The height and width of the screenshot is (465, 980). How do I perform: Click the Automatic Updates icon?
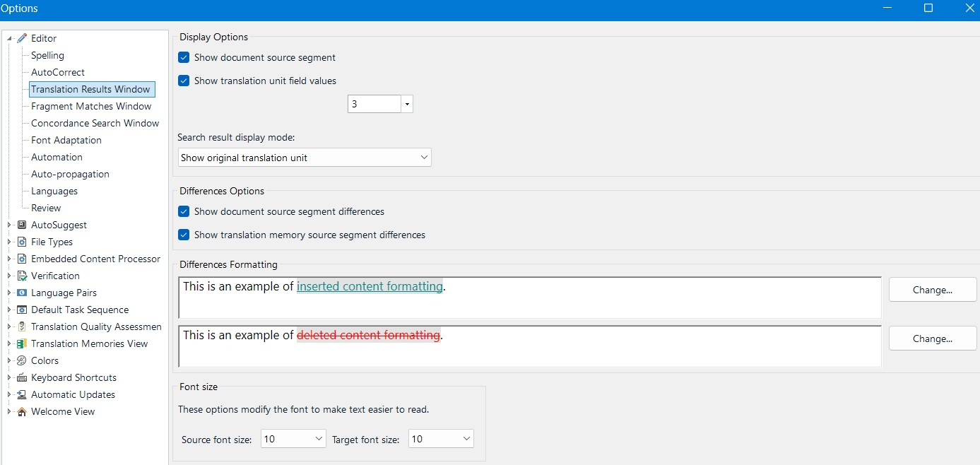(22, 394)
